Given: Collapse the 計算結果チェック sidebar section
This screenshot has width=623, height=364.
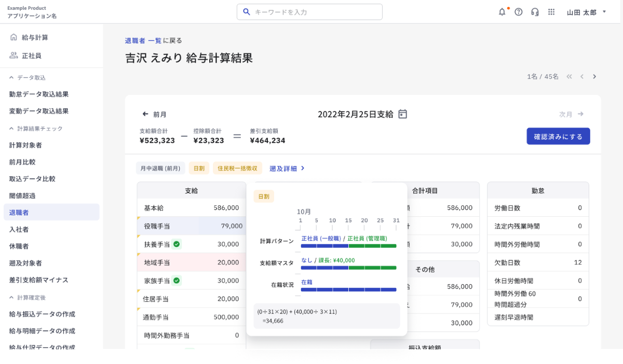Looking at the screenshot, I should pos(12,129).
